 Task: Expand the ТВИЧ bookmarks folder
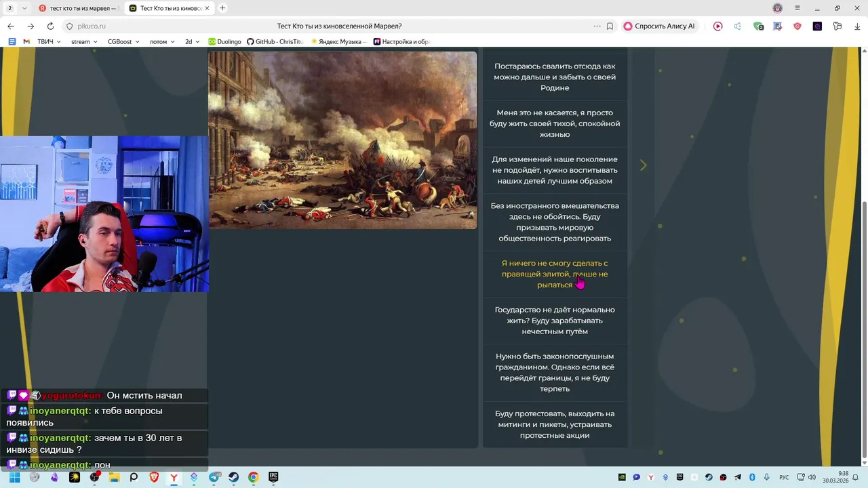[49, 41]
